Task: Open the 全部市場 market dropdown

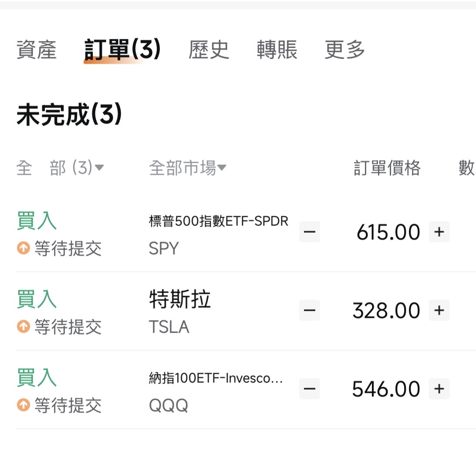Action: pyautogui.click(x=187, y=167)
